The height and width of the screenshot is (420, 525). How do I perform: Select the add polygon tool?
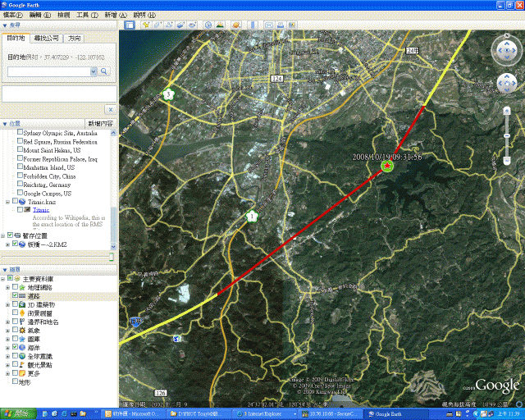point(157,25)
